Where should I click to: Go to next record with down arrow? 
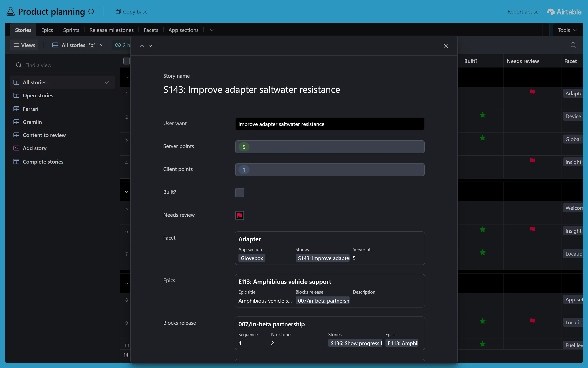(150, 46)
